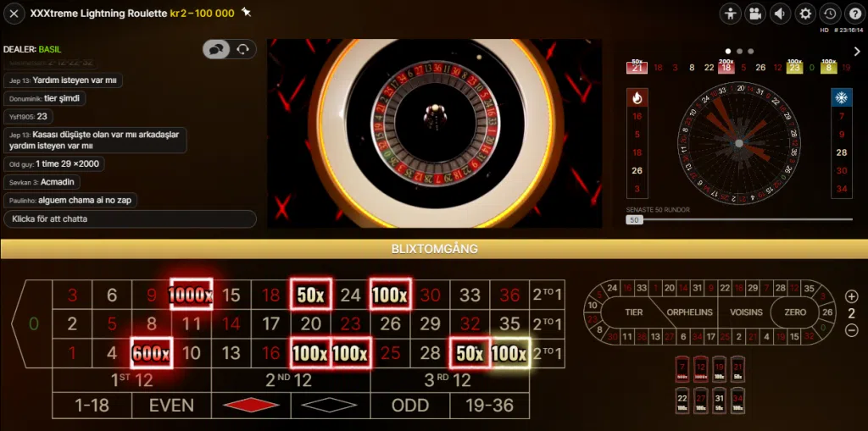
Task: Bet on the top row 2 to 1 column
Action: pyautogui.click(x=547, y=295)
